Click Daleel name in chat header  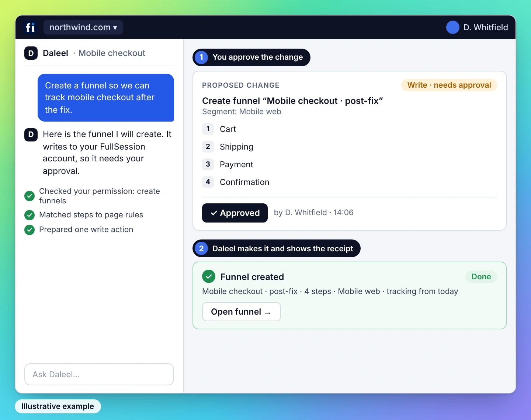[55, 53]
